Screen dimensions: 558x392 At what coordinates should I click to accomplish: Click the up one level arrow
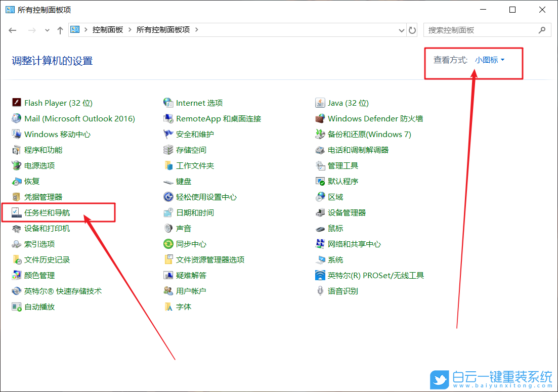pos(60,30)
